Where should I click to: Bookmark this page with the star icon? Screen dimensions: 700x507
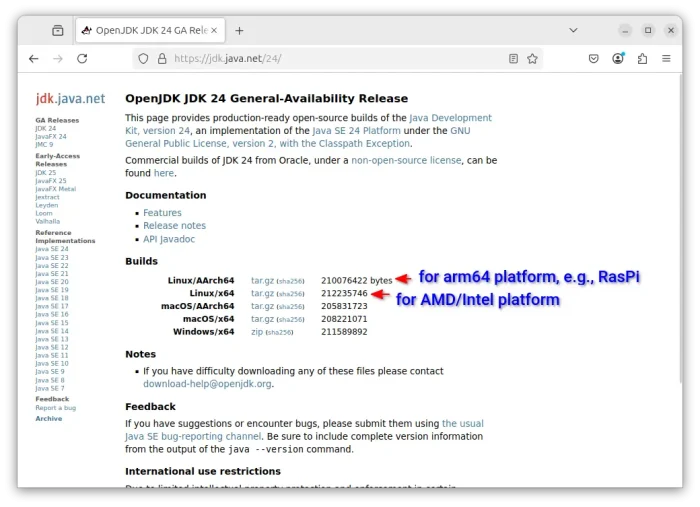click(532, 58)
